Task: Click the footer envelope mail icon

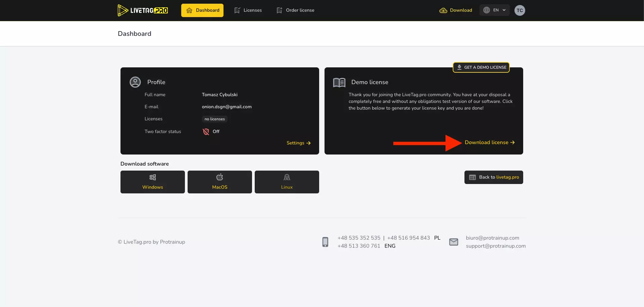Action: (x=453, y=242)
